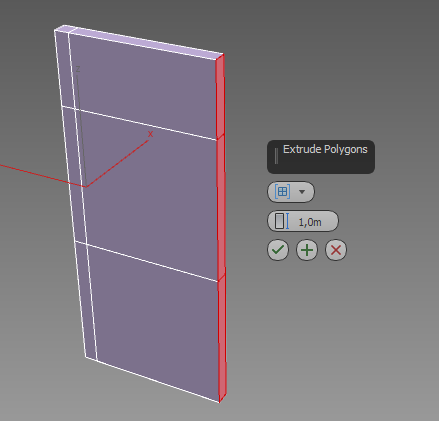Select the top red highlighted side polygon
This screenshot has width=439, height=421.
click(x=220, y=97)
